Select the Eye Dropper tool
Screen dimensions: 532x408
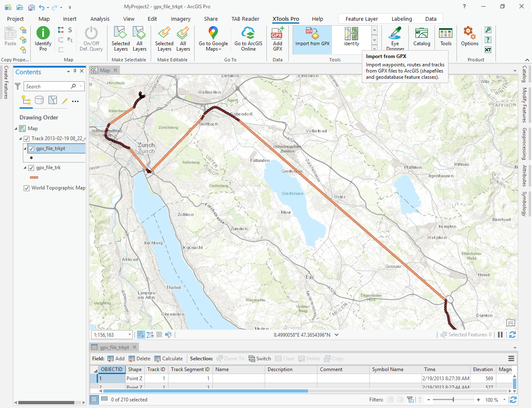click(395, 33)
